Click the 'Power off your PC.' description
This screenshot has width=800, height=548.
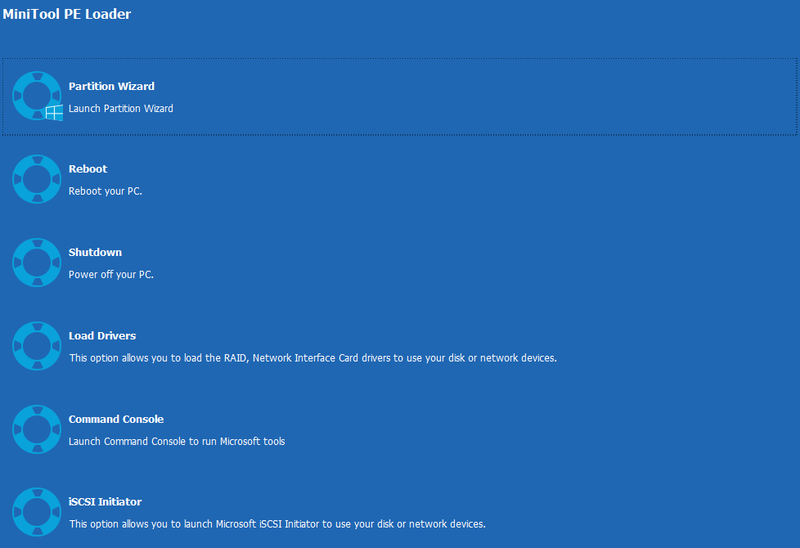(x=111, y=275)
